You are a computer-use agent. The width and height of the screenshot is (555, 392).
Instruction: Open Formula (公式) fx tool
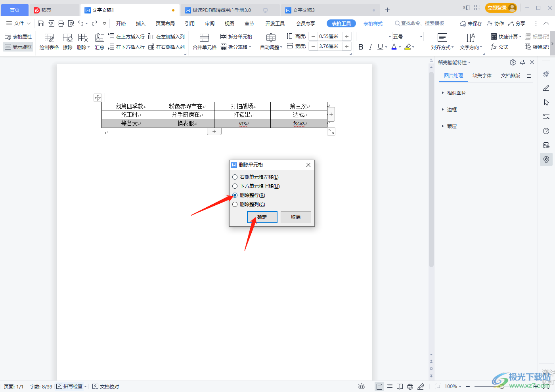[x=499, y=47]
